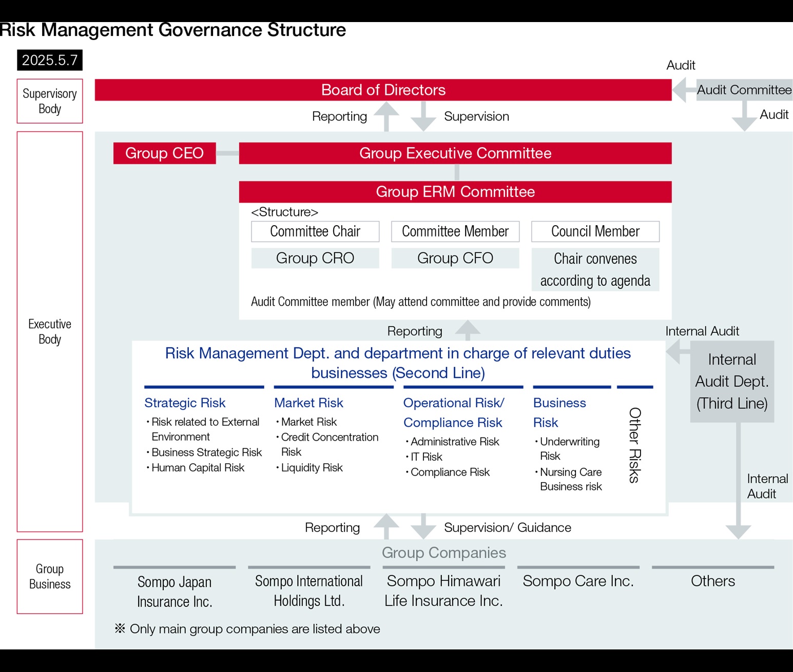Click the down arrow beneath Audit Committee
Image resolution: width=793 pixels, height=672 pixels.
[744, 117]
